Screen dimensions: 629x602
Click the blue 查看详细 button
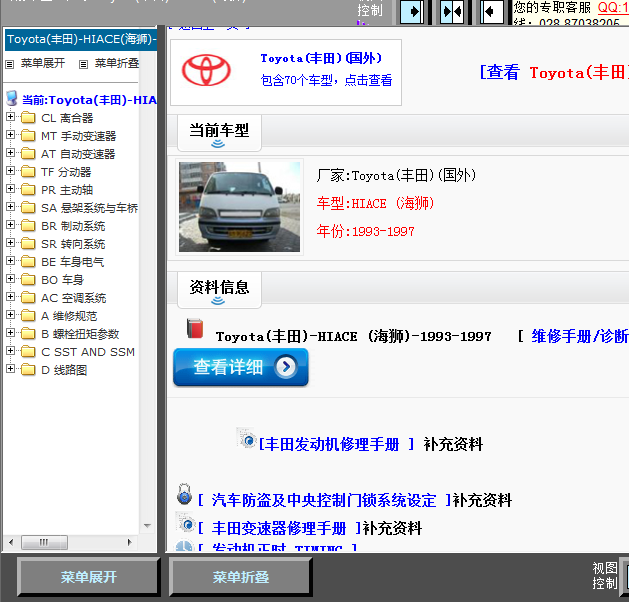[x=241, y=367]
